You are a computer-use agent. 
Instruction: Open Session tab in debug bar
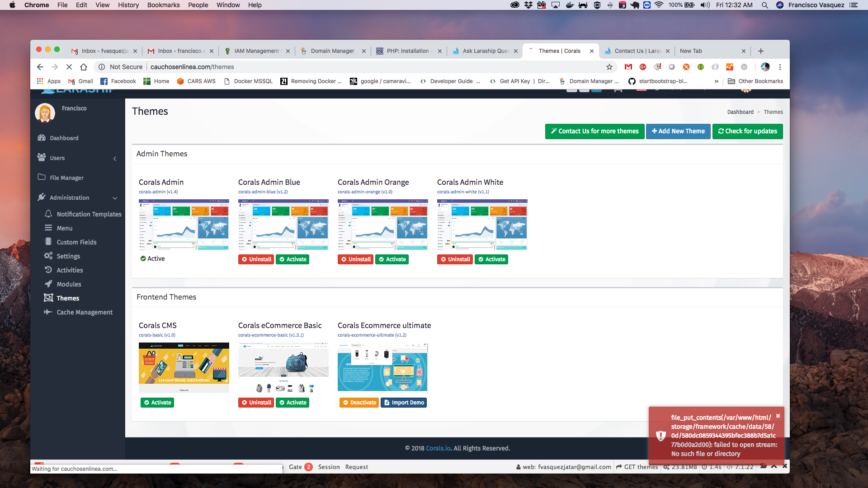[329, 467]
